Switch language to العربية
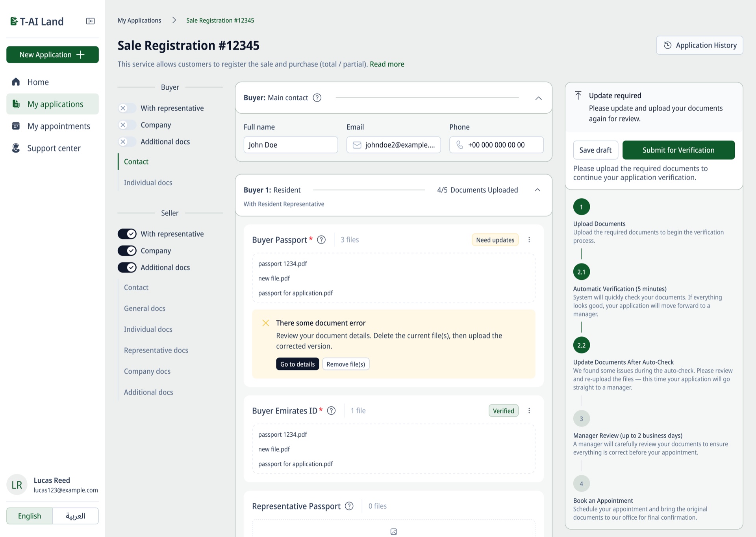 [x=75, y=516]
